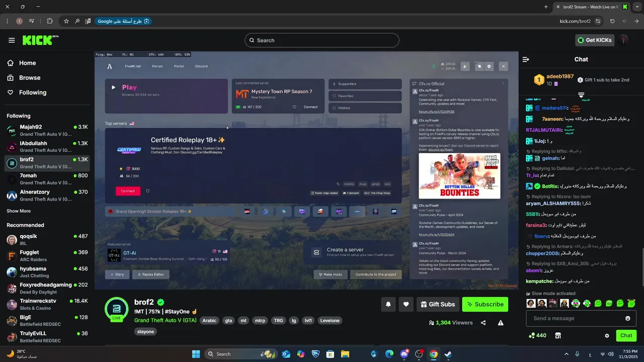Open Steam from the taskbar
This screenshot has height=362, width=644.
[x=448, y=354]
